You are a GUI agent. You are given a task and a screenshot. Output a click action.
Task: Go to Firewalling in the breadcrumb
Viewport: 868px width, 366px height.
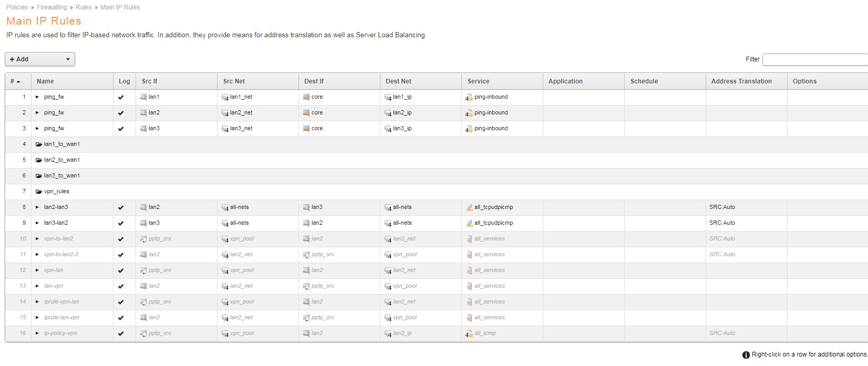tap(51, 7)
